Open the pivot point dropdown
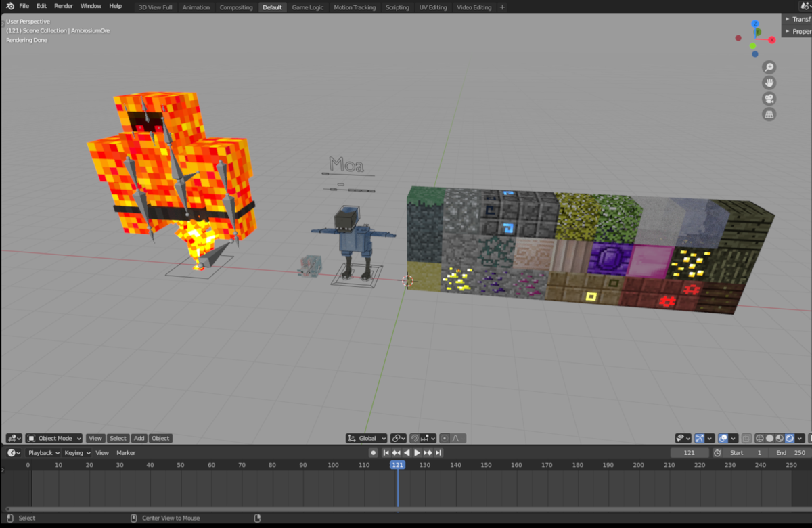The height and width of the screenshot is (528, 812). (399, 438)
